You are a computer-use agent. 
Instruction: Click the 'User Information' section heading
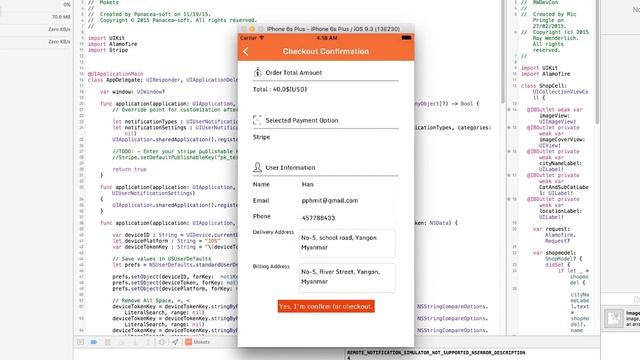coord(290,167)
